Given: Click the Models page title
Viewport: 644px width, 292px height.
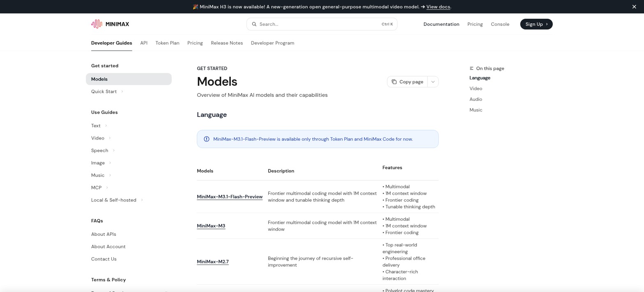Looking at the screenshot, I should (217, 82).
